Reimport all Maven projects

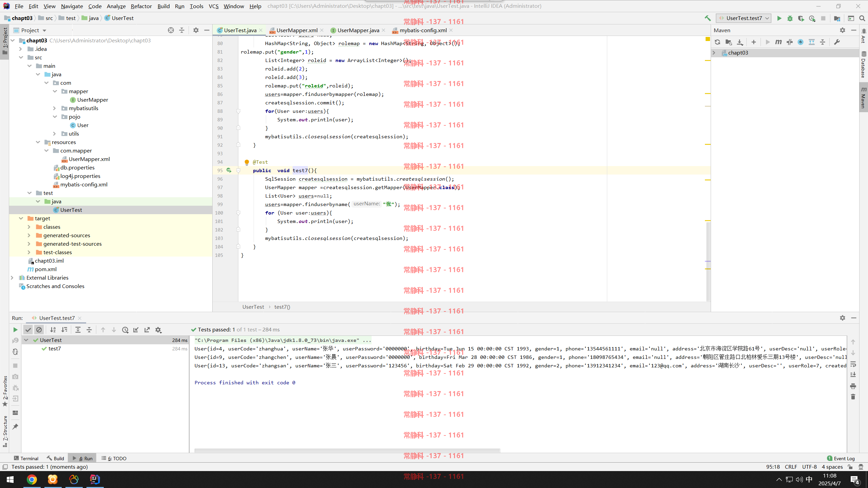[x=717, y=42]
